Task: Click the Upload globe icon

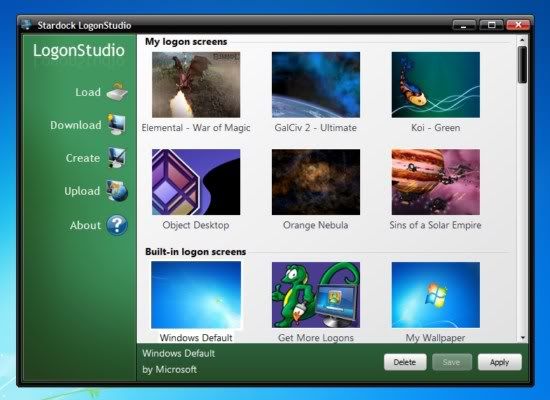Action: (117, 191)
